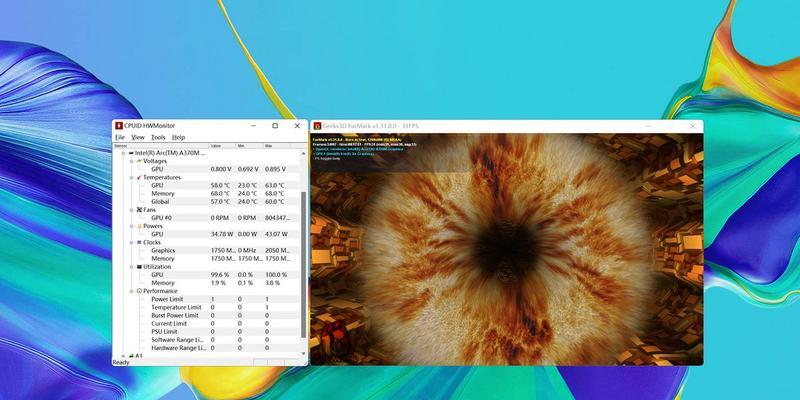
Task: Collapse the Fans tree node
Action: coord(131,210)
